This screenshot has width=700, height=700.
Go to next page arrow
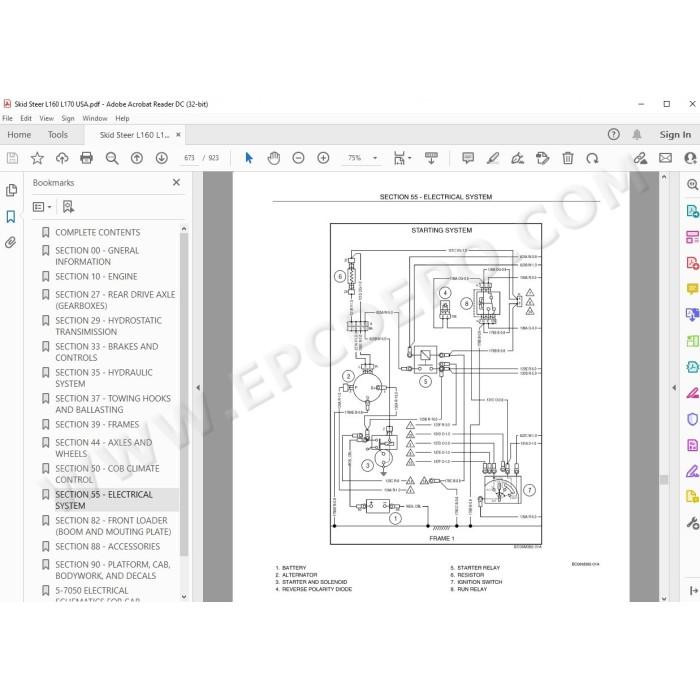(x=162, y=158)
